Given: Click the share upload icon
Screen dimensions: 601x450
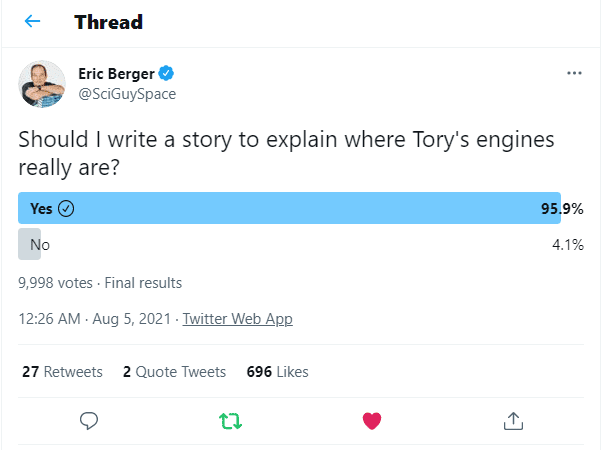Looking at the screenshot, I should tap(513, 421).
